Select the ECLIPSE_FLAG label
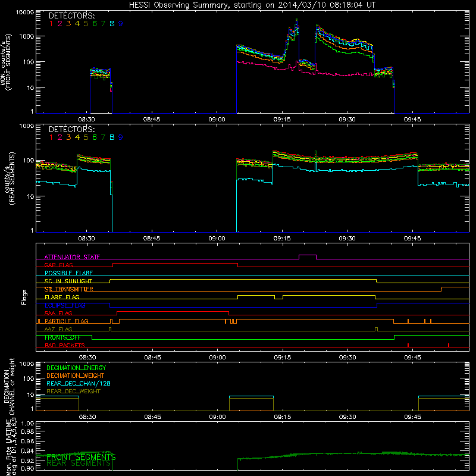 click(65, 305)
